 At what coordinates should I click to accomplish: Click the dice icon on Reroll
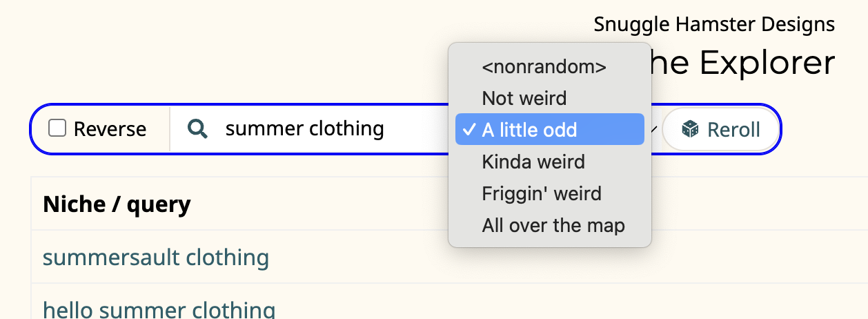(x=689, y=129)
